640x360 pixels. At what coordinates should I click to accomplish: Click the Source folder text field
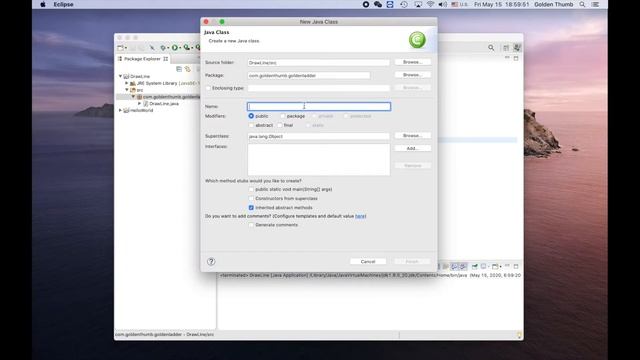(319, 63)
